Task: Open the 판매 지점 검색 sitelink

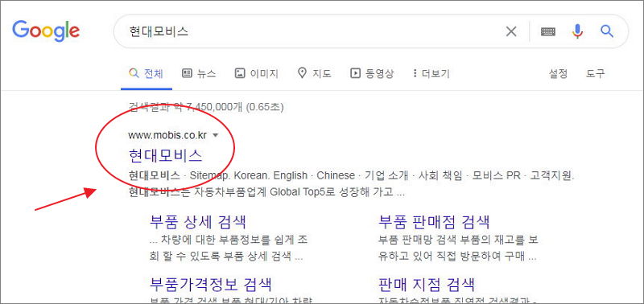Action: (x=427, y=284)
